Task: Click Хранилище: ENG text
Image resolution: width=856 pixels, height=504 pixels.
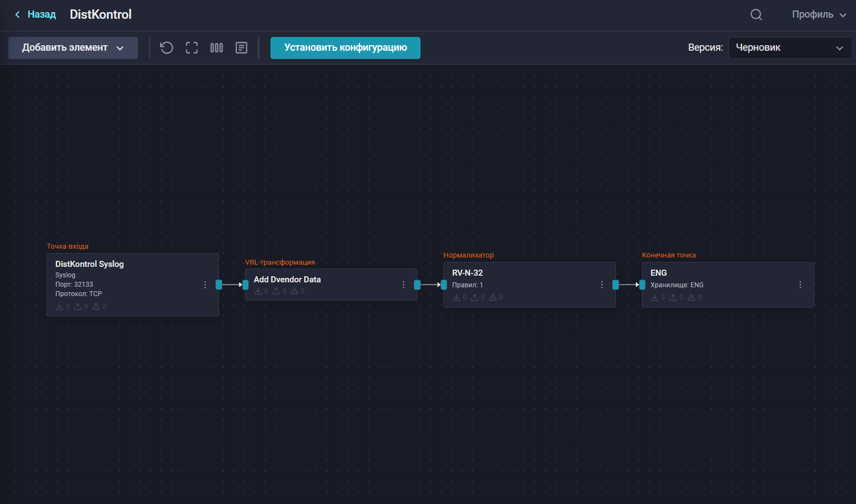Action: pos(677,285)
